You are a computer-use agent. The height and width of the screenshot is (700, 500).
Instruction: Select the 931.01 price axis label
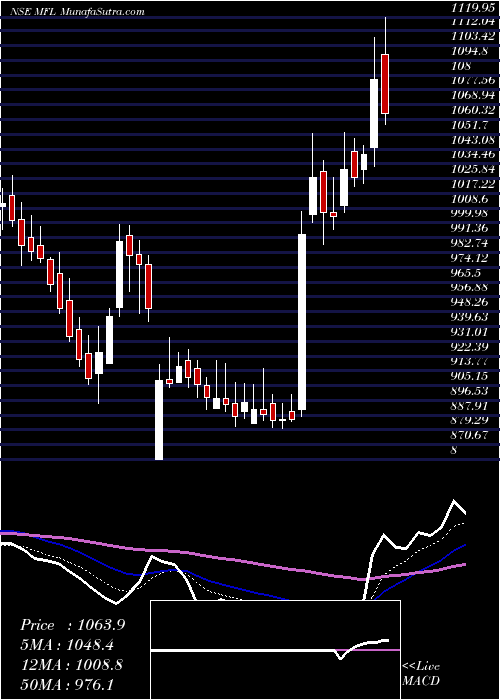pyautogui.click(x=471, y=331)
